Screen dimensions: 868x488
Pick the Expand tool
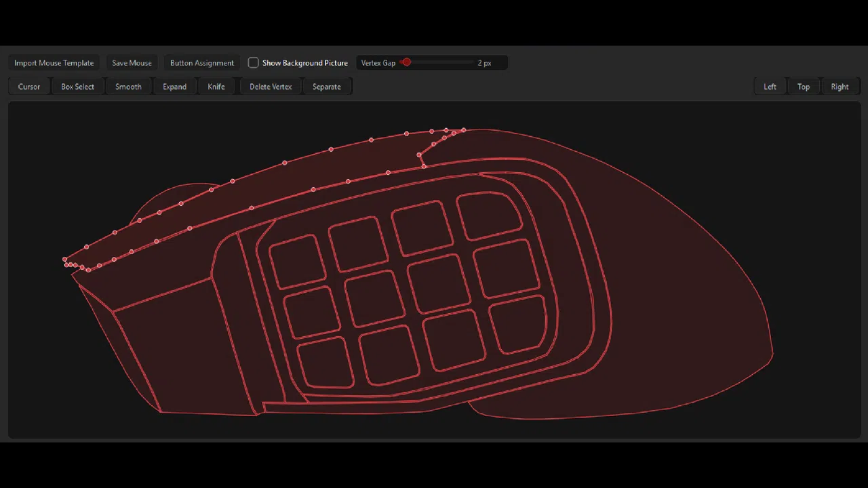[x=174, y=87]
